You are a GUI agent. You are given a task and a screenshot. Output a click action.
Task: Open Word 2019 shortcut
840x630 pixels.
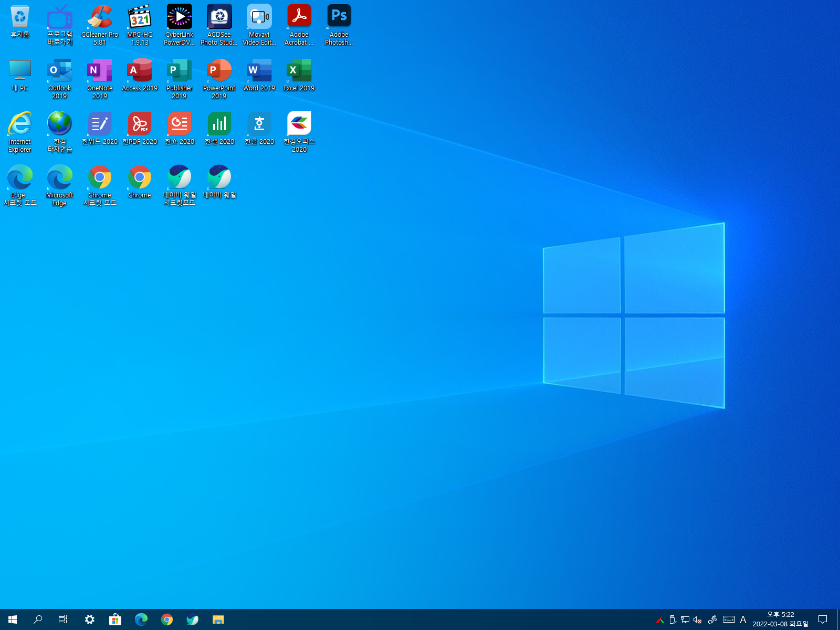click(259, 75)
